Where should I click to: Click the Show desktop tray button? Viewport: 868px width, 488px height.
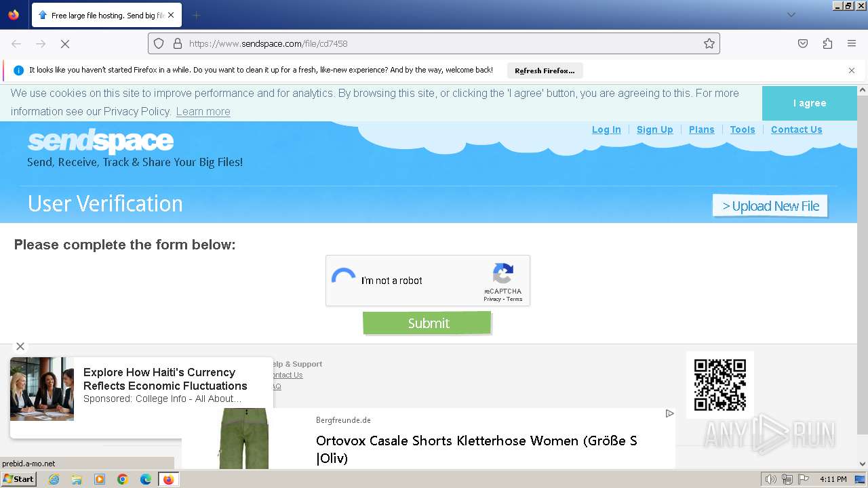click(x=860, y=479)
